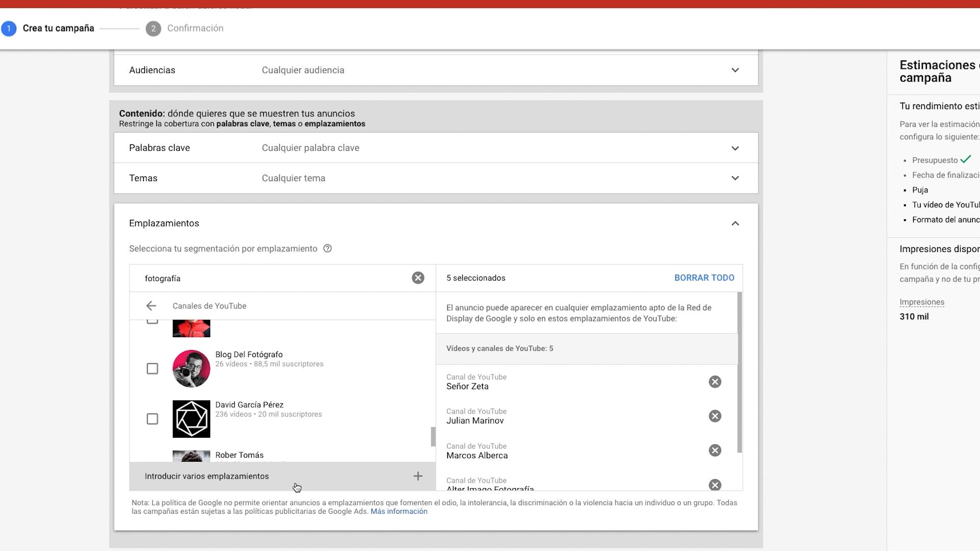Click the 310 mil impressions value
The width and height of the screenshot is (980, 551).
(914, 316)
